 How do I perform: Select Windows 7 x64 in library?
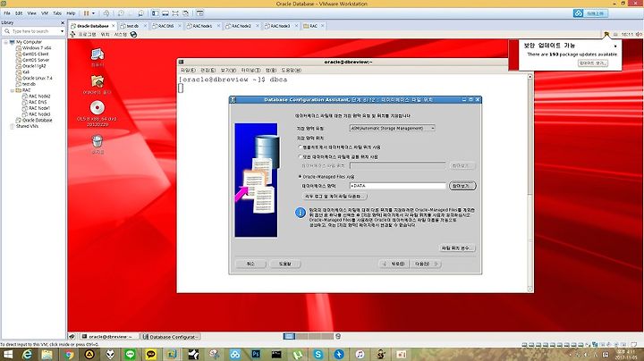pos(37,48)
